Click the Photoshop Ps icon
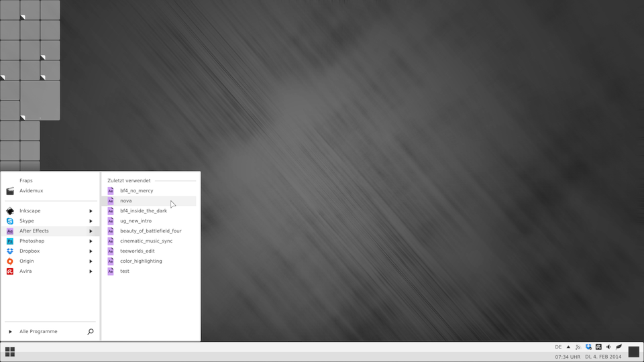The width and height of the screenshot is (644, 362). [10, 241]
